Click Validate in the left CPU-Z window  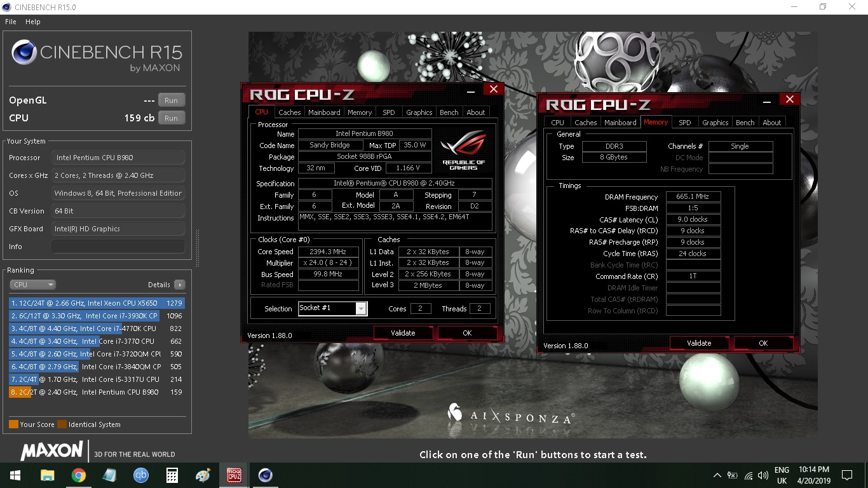[x=403, y=333]
